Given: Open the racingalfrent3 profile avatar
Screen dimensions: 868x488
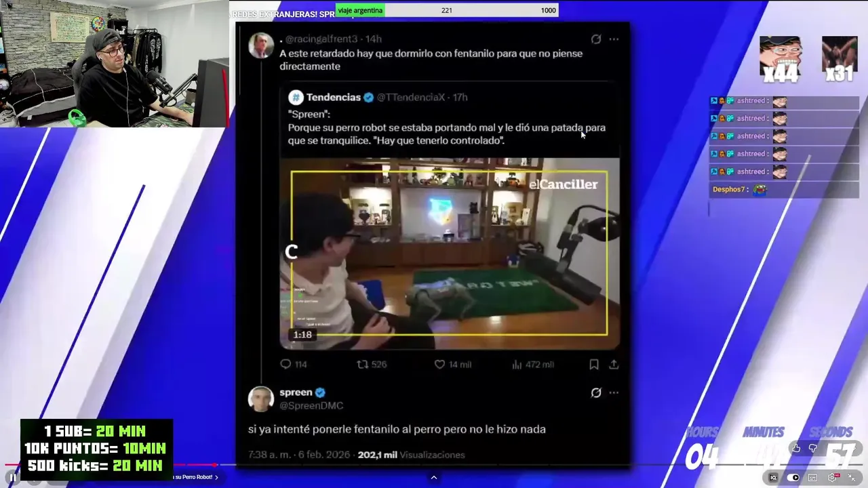Looking at the screenshot, I should 261,46.
